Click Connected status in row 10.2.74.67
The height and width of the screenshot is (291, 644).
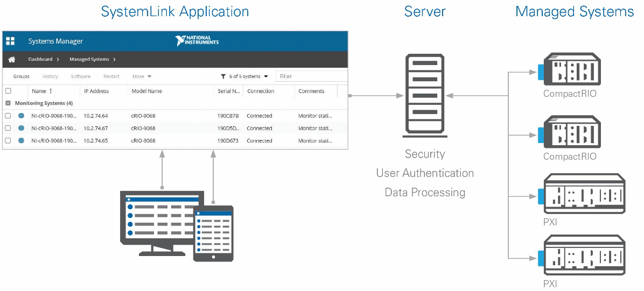click(259, 128)
